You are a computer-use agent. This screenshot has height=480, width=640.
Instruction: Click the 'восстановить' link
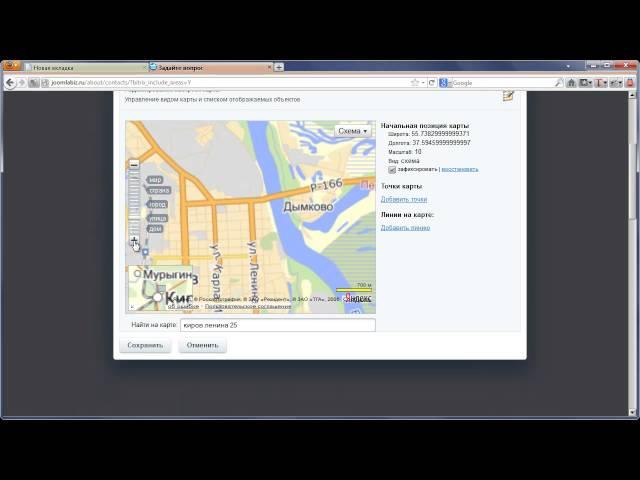[x=460, y=169]
